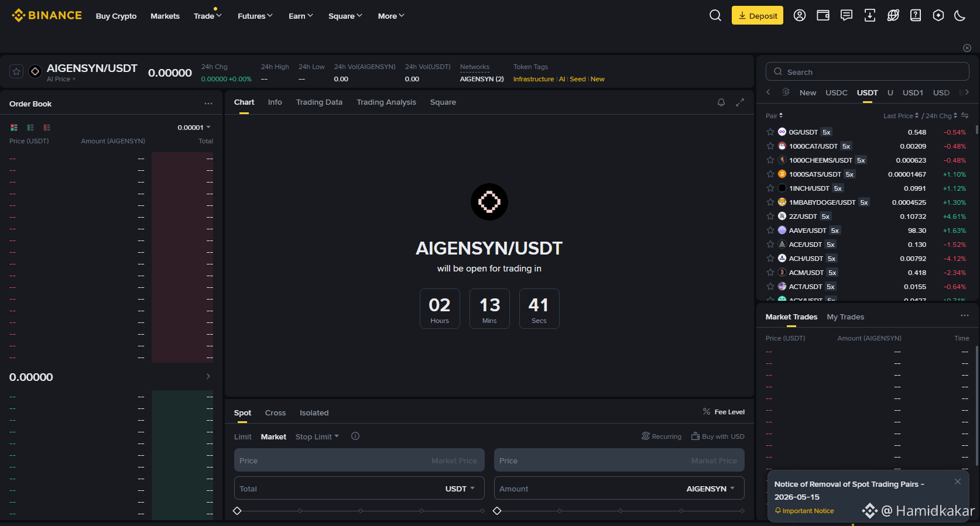
Task: Click the market order info icon
Action: coord(355,436)
